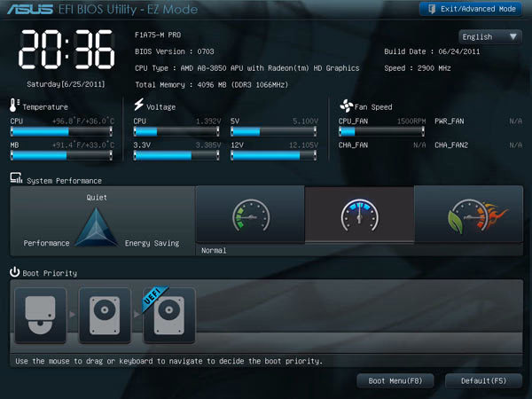Click the Exit/Advanced Mode button
Image resolution: width=532 pixels, height=399 pixels.
(470, 9)
